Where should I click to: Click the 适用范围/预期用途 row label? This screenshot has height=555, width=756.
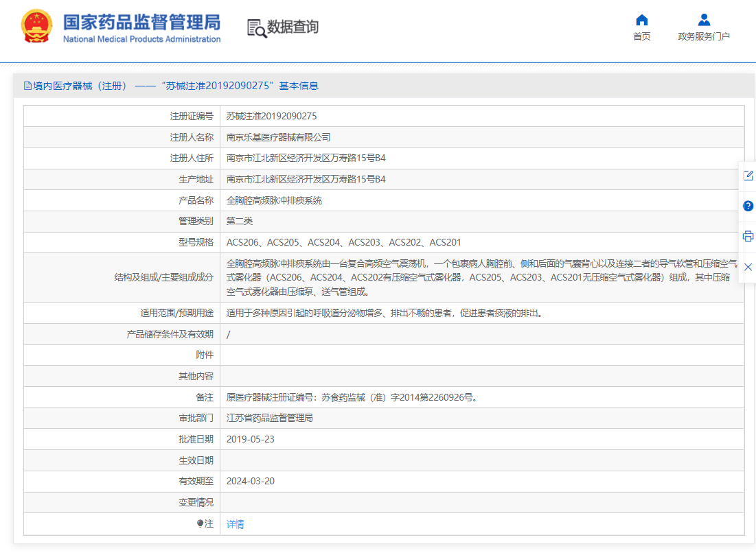tap(176, 313)
